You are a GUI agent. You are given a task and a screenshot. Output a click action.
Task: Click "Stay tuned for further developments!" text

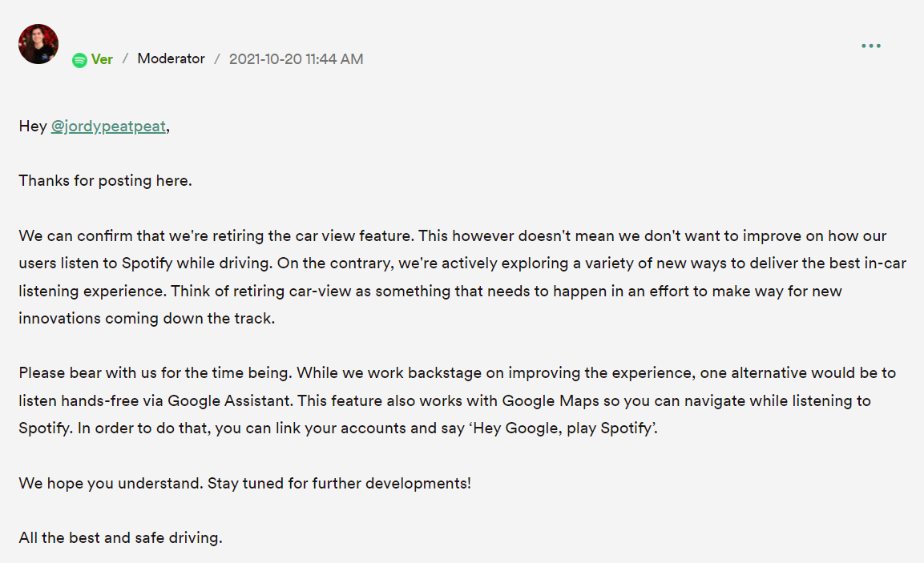click(x=339, y=484)
